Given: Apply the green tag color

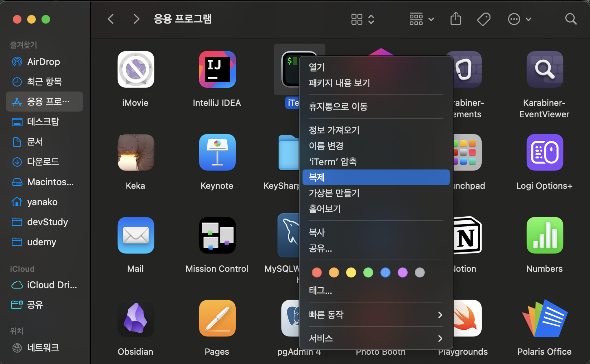Looking at the screenshot, I should [x=368, y=272].
